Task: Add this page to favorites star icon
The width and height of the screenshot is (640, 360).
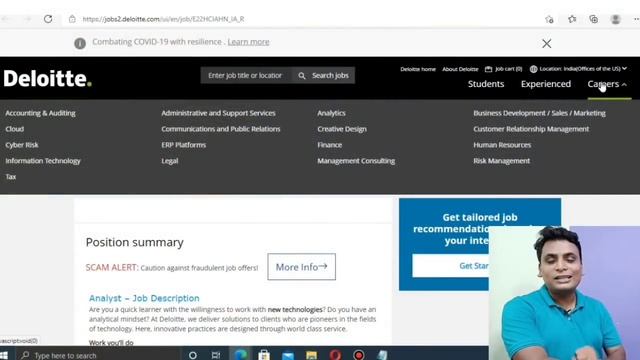Action: (x=549, y=19)
